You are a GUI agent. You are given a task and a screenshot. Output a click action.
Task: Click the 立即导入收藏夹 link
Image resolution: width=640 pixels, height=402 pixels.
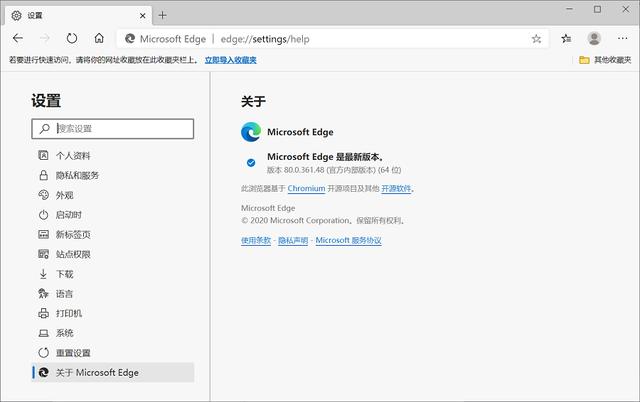click(x=231, y=60)
